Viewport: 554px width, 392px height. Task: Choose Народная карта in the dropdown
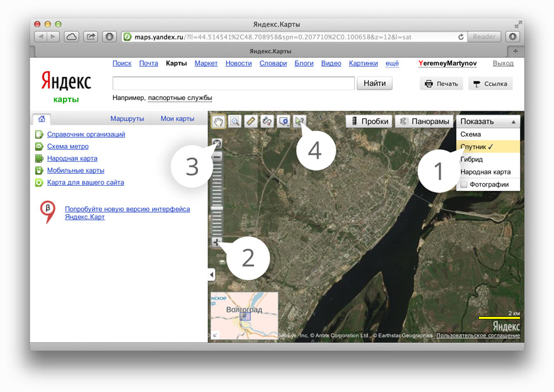(488, 172)
